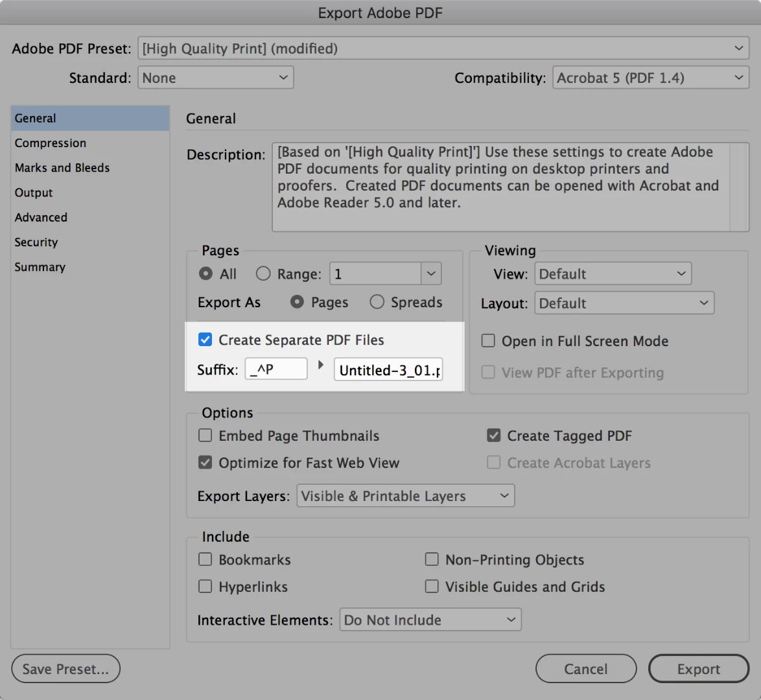Select the Security category
Image resolution: width=761 pixels, height=700 pixels.
[x=90, y=242]
